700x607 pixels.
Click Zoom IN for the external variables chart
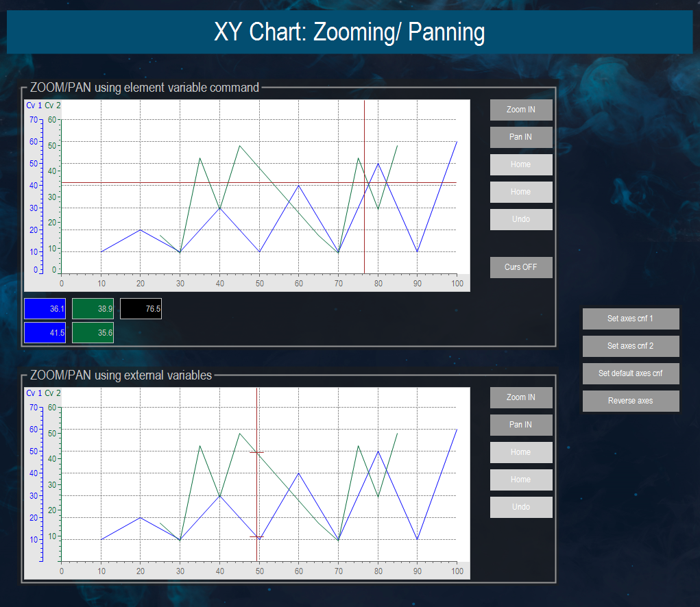(x=520, y=397)
